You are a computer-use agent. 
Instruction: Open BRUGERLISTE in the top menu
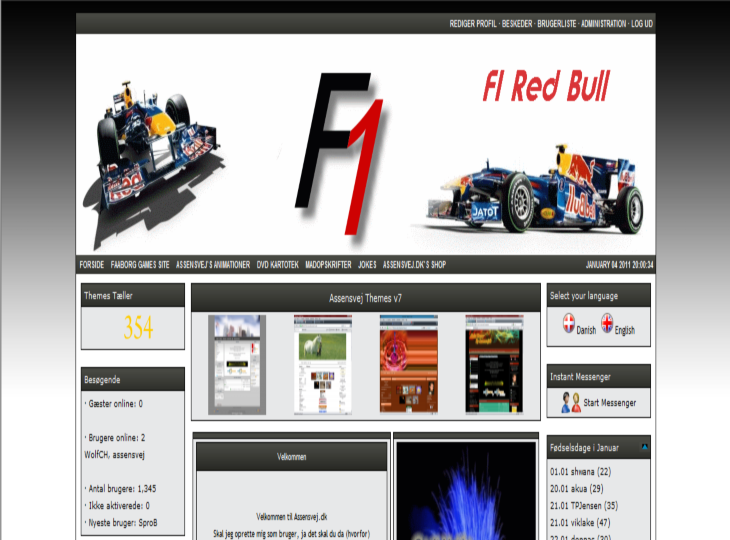pos(557,24)
